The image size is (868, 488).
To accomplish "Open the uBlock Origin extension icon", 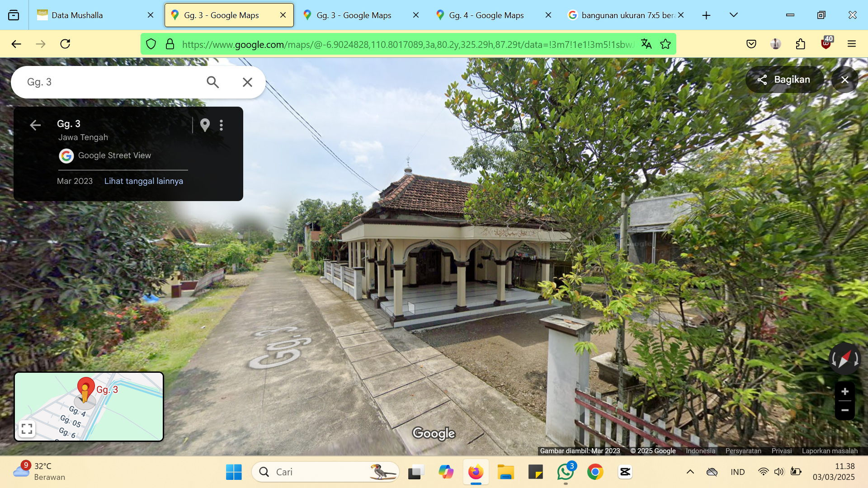I will coord(826,43).
